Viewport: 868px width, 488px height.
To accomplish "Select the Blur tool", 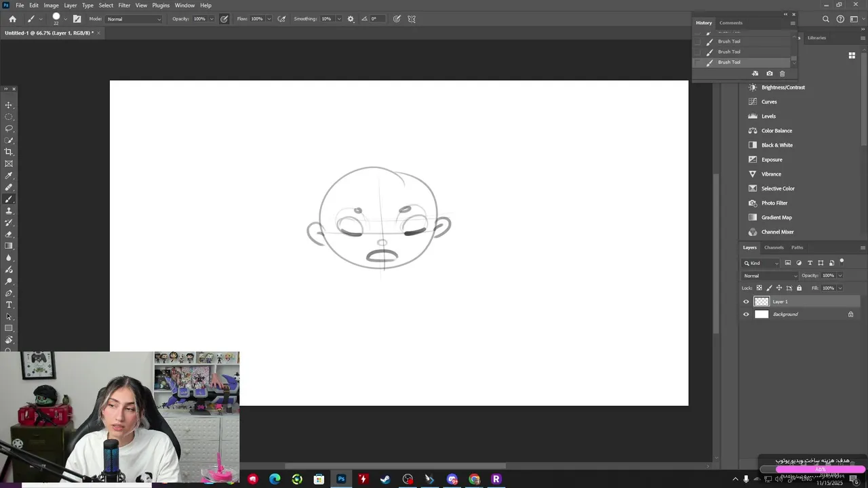I will point(9,258).
